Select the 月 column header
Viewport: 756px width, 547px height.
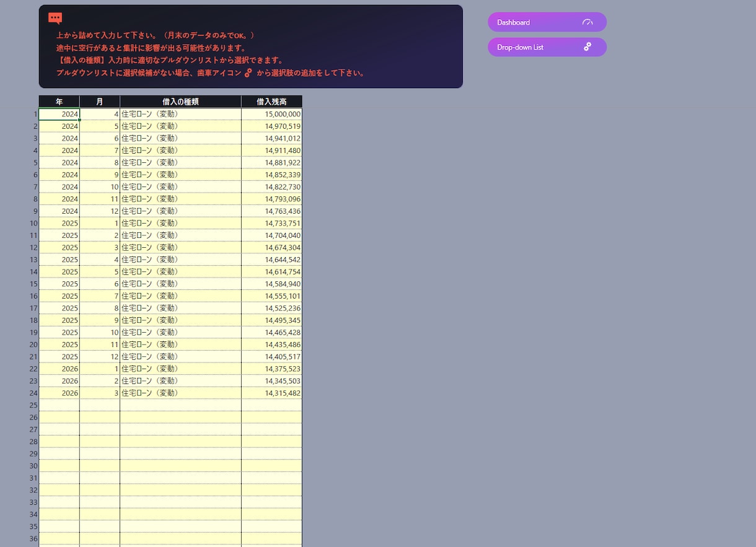[100, 102]
